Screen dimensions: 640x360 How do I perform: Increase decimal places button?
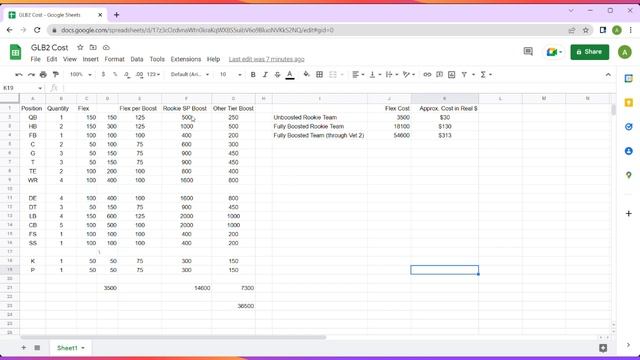point(139,75)
